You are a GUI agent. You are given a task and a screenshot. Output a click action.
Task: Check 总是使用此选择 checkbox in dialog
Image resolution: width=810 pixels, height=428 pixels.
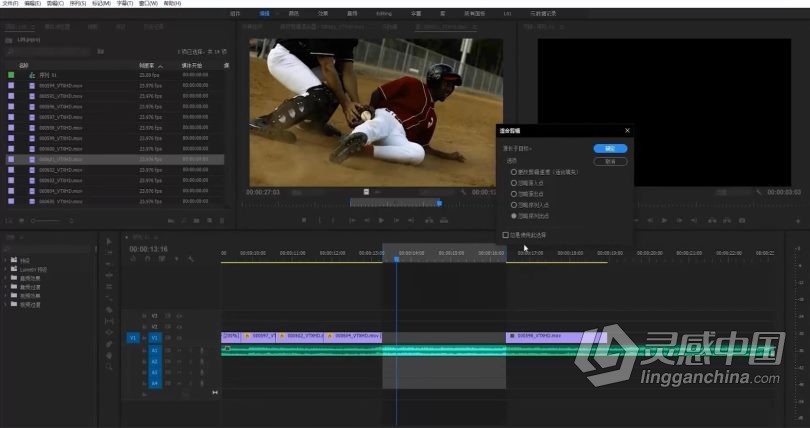[505, 235]
